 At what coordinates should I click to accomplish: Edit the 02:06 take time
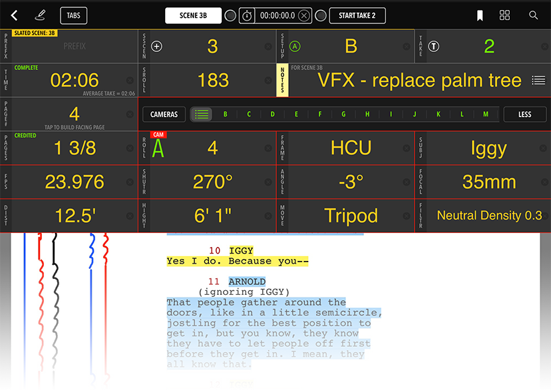75,80
